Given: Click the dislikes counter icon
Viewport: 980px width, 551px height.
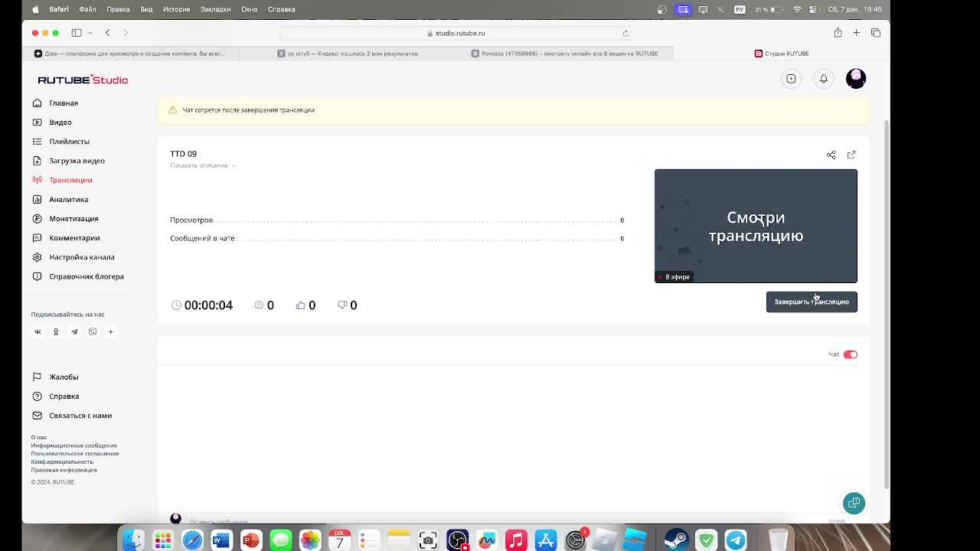Looking at the screenshot, I should tap(342, 305).
